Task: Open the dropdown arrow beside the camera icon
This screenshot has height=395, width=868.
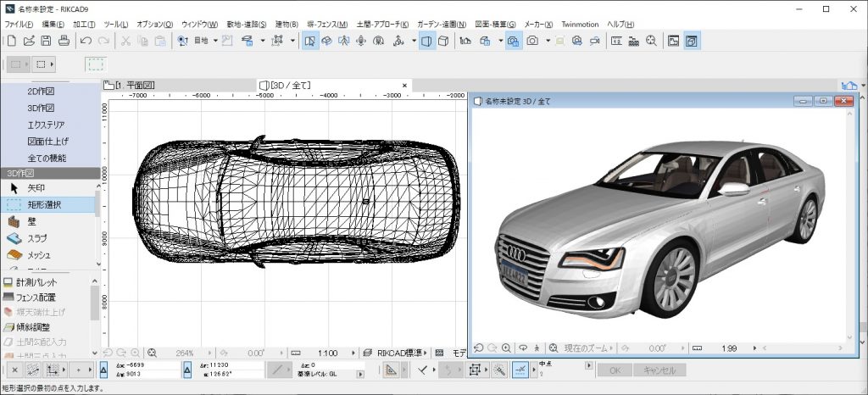Action: click(548, 41)
